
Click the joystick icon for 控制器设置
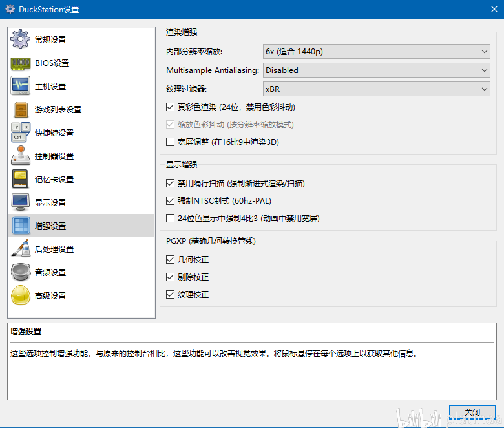(21, 156)
